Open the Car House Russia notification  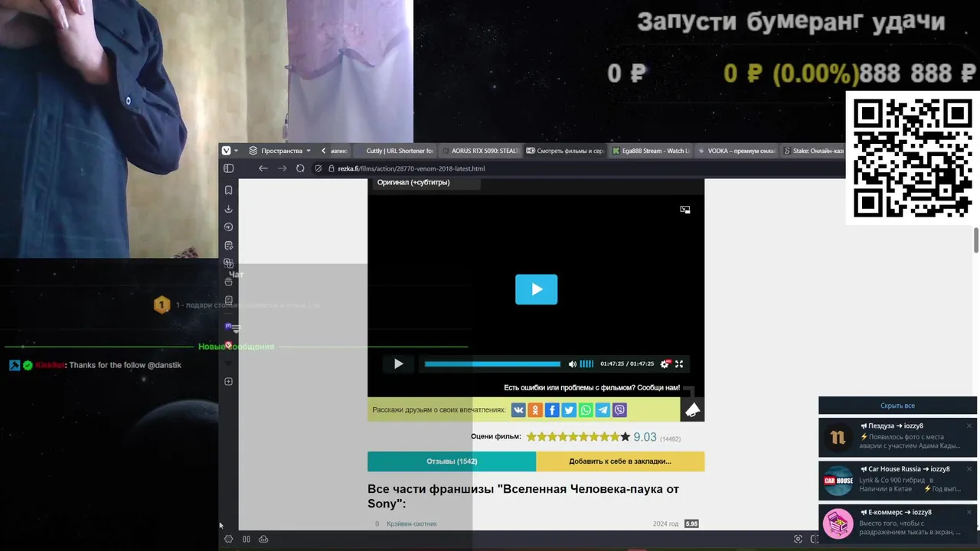(x=897, y=480)
